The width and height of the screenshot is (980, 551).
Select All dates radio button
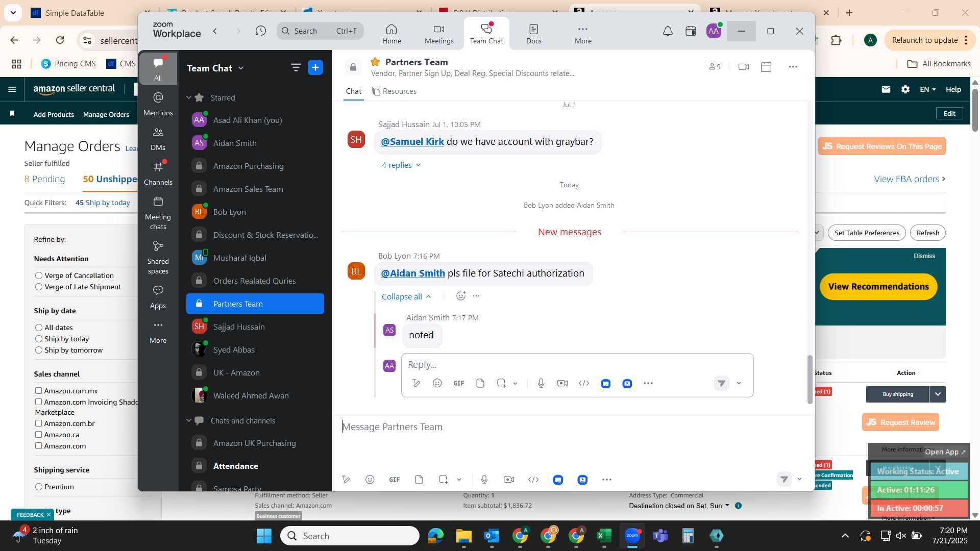[38, 328]
